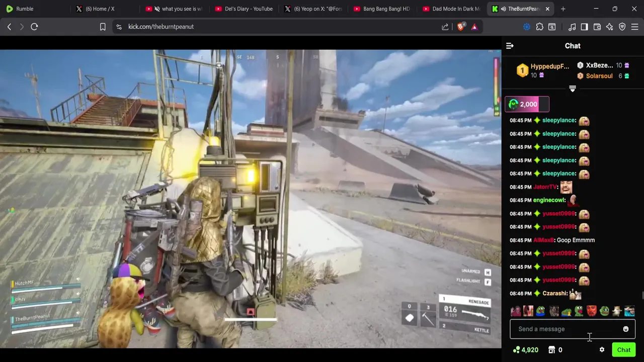Open AlMaxB username in chat
The width and height of the screenshot is (644, 362).
(x=543, y=240)
